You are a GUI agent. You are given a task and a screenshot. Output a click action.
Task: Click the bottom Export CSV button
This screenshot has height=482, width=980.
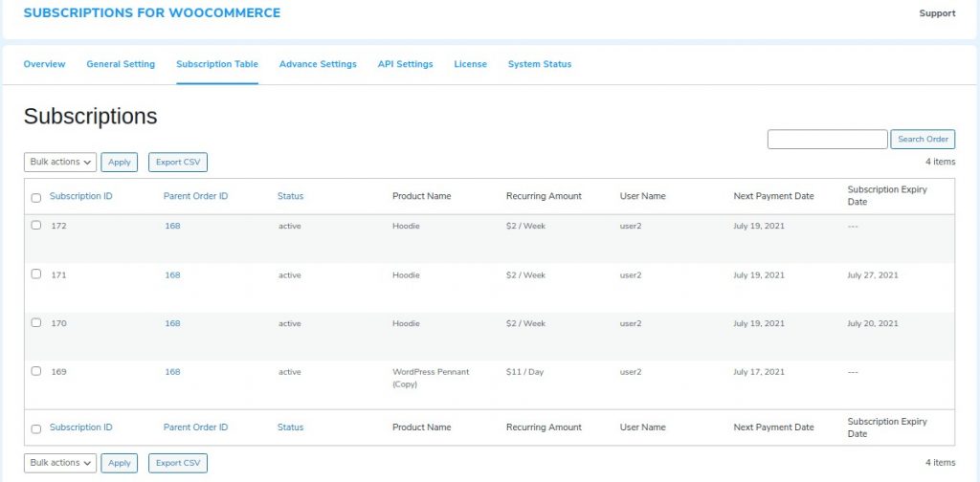click(178, 463)
